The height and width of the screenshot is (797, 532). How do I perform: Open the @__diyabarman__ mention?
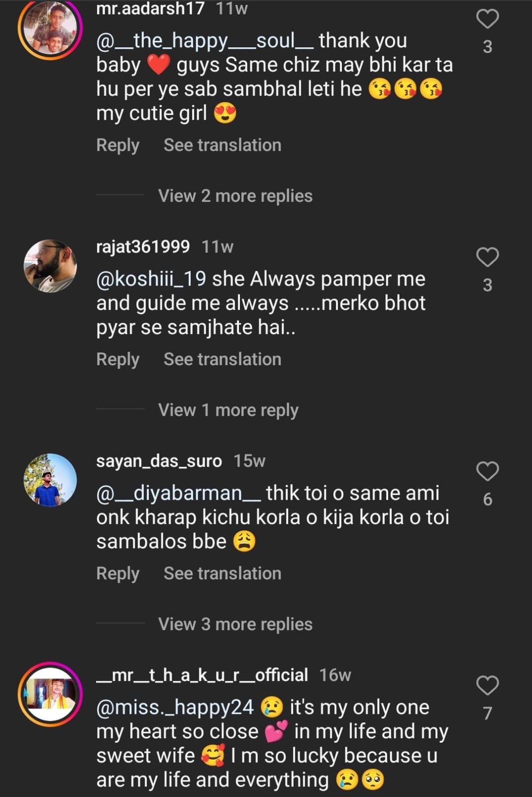click(178, 493)
